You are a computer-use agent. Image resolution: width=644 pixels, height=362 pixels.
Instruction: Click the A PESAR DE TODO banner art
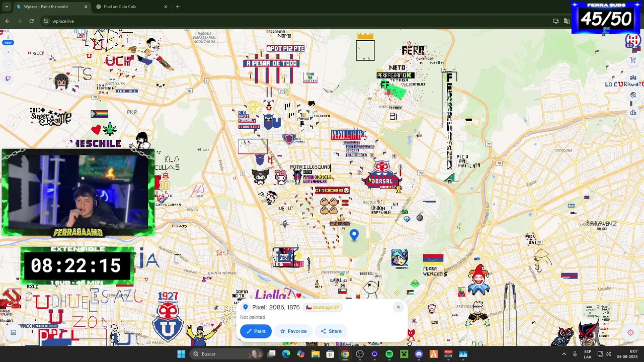tap(271, 63)
